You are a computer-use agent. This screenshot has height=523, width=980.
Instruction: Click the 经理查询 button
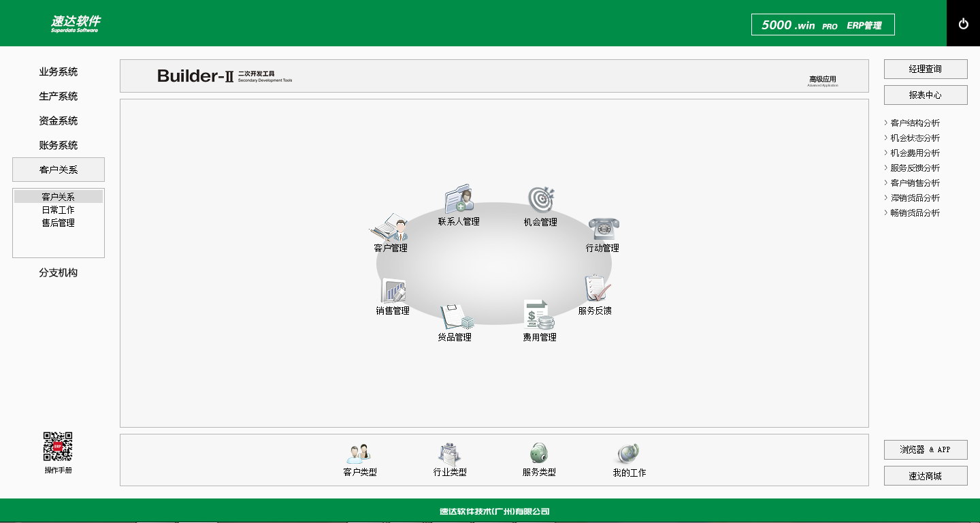point(926,69)
